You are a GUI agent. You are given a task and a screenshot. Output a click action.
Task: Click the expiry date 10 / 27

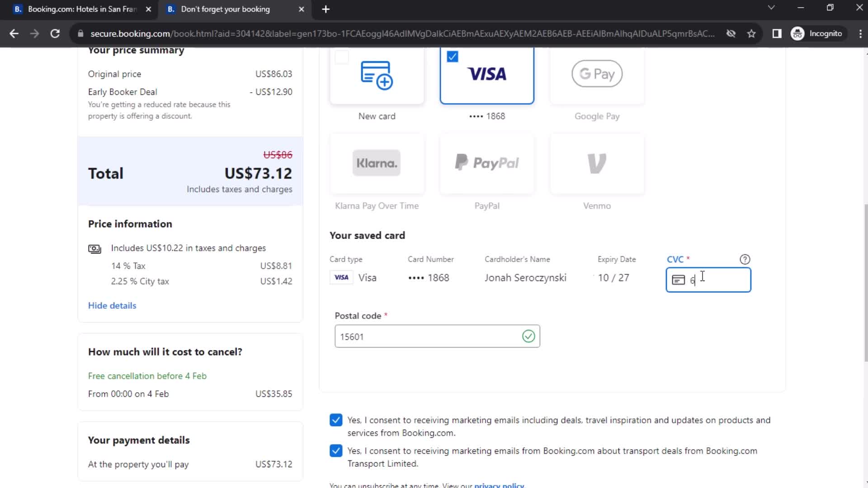pos(613,278)
